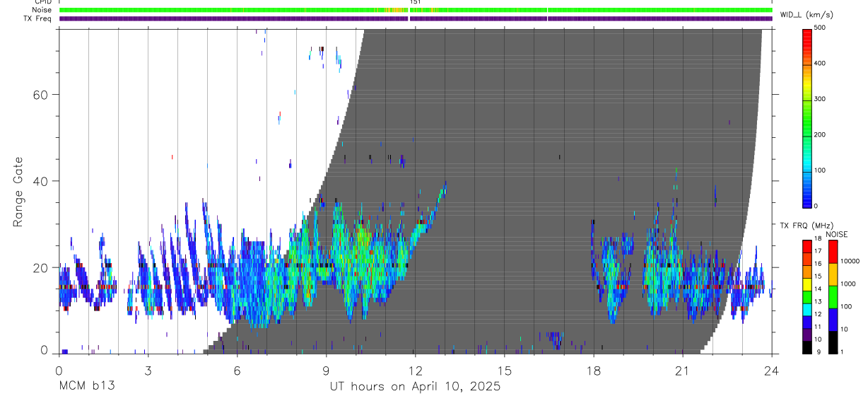Image resolution: width=868 pixels, height=401 pixels.
Task: Click the 1 label on NOISE legend
Action: click(x=843, y=352)
